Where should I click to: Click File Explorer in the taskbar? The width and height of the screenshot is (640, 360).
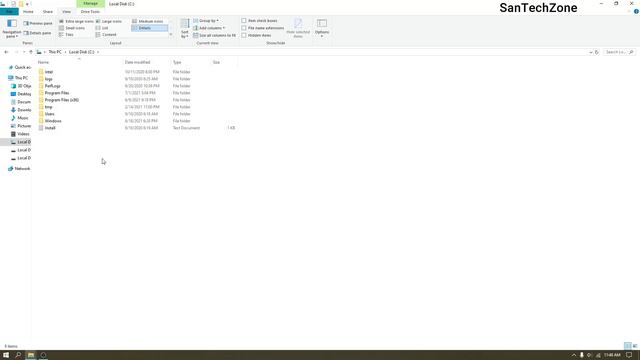click(31, 355)
